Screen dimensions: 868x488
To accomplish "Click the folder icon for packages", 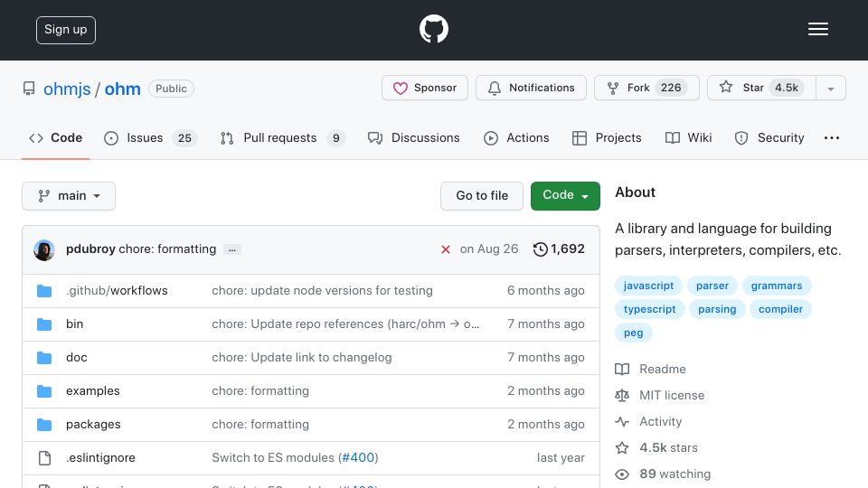I will pos(44,425).
